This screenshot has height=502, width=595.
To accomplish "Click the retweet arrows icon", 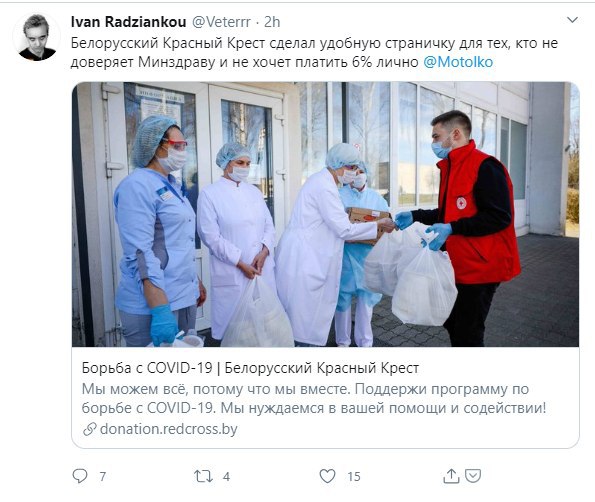I will click(203, 476).
